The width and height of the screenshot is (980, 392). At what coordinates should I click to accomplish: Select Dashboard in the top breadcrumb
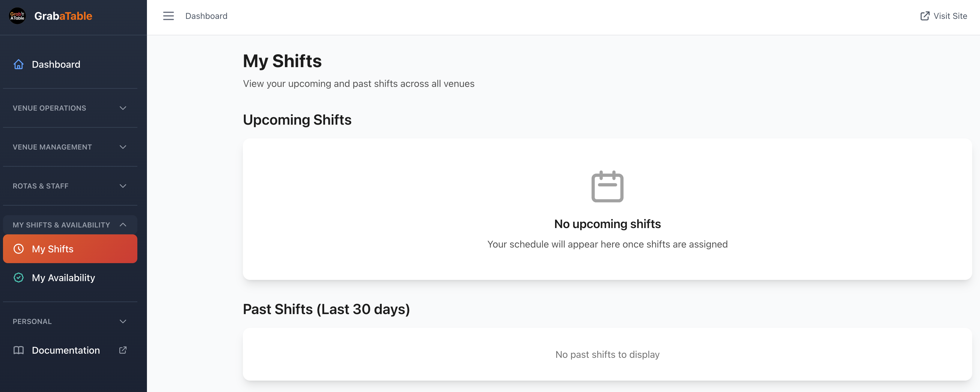point(206,16)
